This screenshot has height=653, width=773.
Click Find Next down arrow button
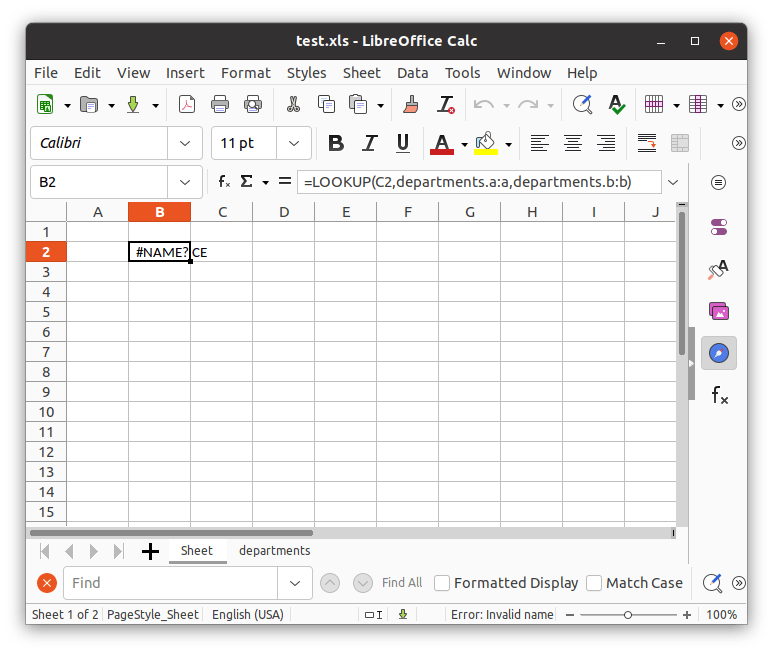point(362,583)
